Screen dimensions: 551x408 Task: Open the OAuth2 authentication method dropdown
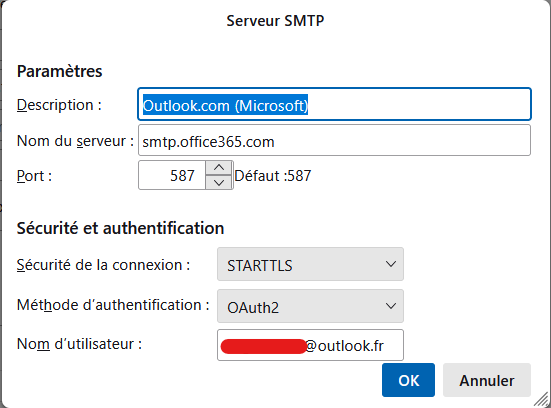310,306
